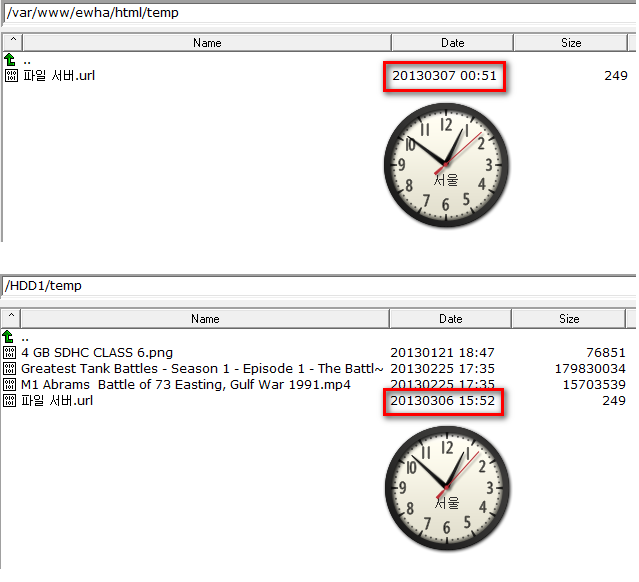Sort /HDD1/temp panel by Date column
The image size is (639, 582).
[x=450, y=318]
